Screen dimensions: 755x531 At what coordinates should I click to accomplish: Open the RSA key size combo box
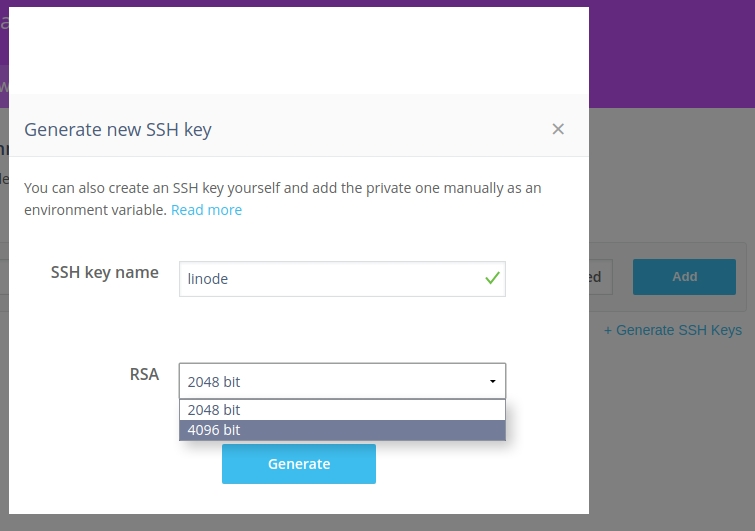click(342, 381)
